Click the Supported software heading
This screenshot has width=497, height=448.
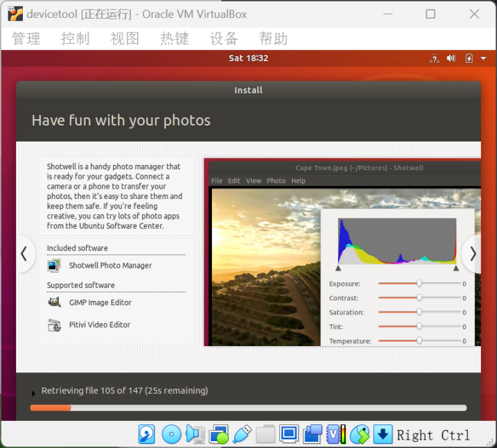click(x=81, y=285)
